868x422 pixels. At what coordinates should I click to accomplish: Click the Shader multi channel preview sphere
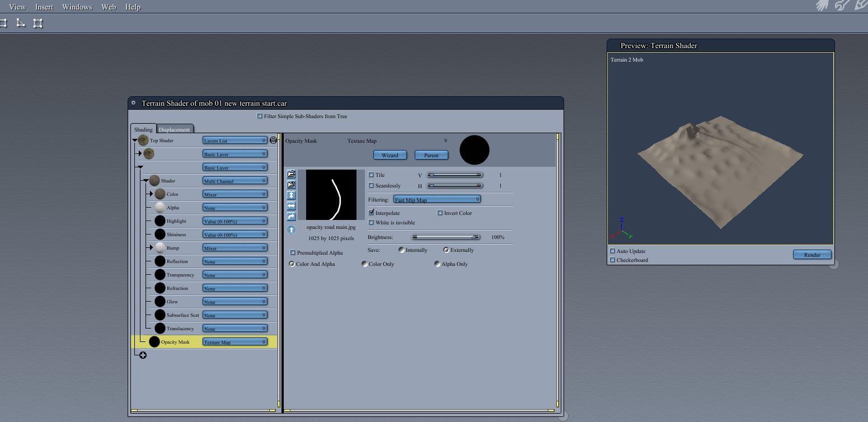[154, 181]
